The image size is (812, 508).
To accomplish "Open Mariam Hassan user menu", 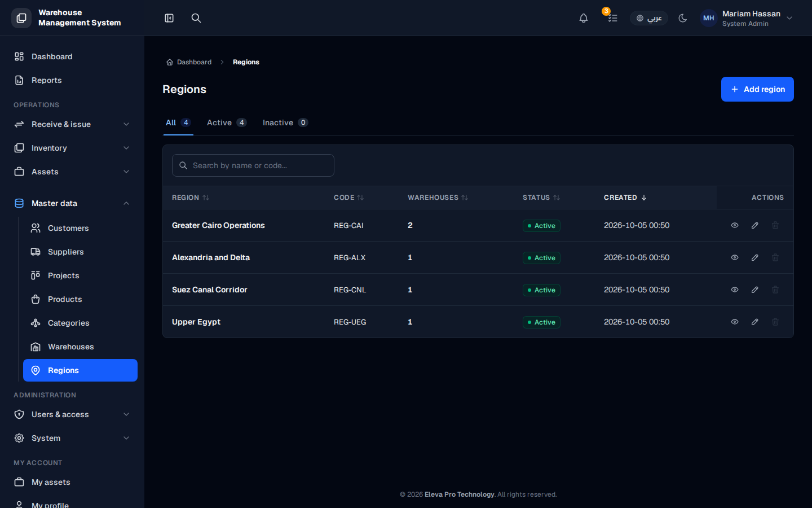I will (747, 18).
